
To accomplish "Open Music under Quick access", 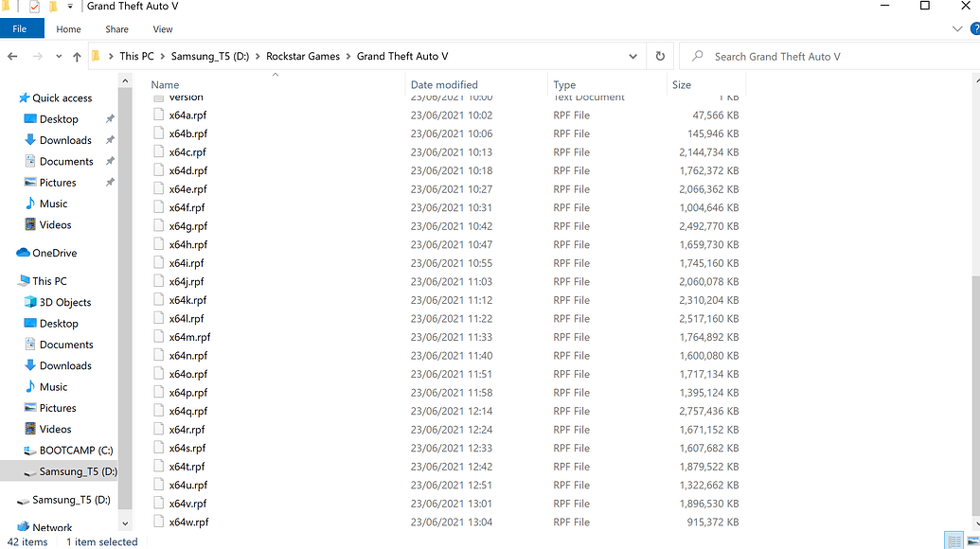I will 53,204.
